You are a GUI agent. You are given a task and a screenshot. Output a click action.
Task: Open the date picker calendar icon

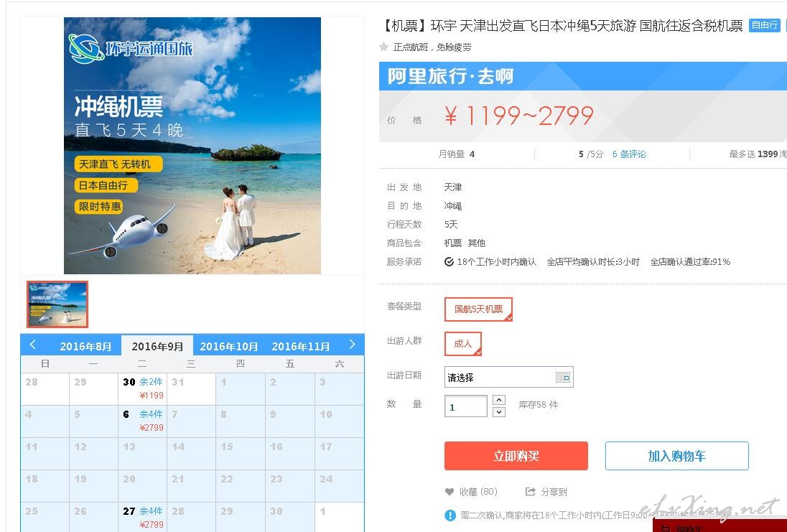tap(563, 377)
